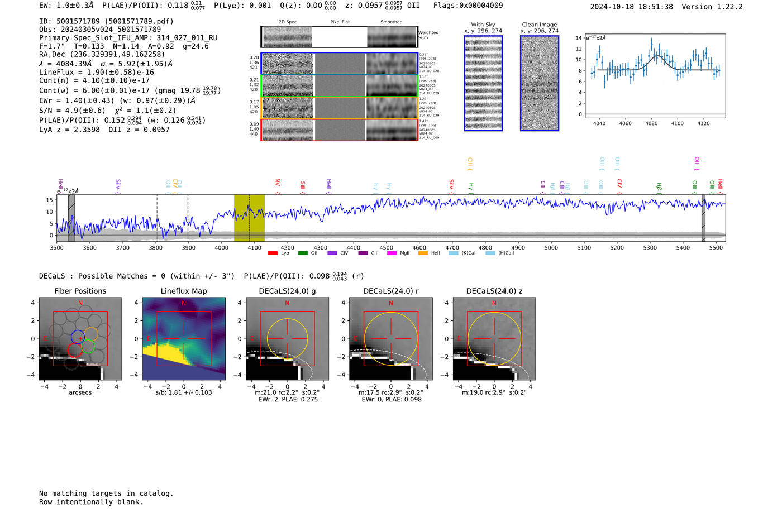Viewport: 782px width, 532px height.
Task: Open the DECaLS(24.0) z image
Action: click(x=494, y=338)
